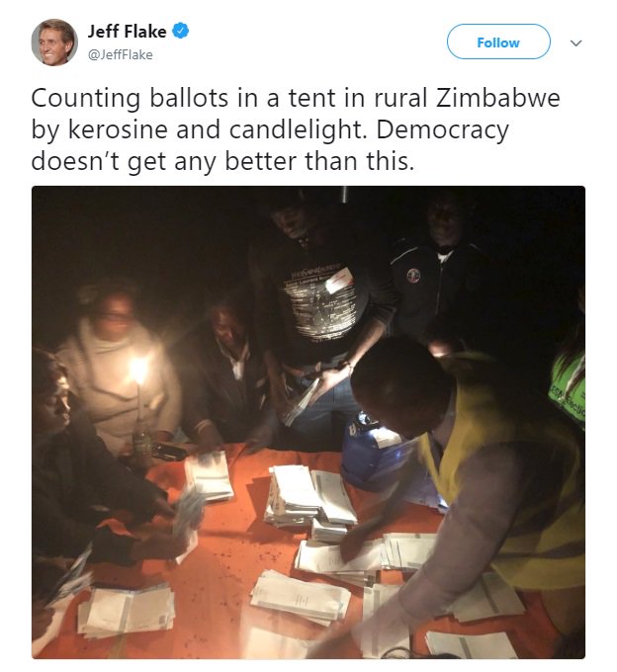617x672 pixels.
Task: Click the green reflective vest at the photo's edge
Action: click(x=568, y=387)
